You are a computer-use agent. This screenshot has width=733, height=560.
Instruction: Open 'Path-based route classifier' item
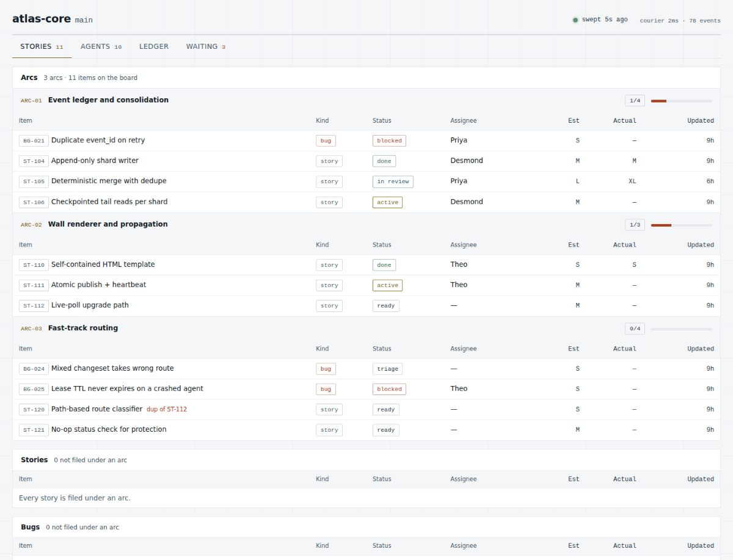coord(97,409)
